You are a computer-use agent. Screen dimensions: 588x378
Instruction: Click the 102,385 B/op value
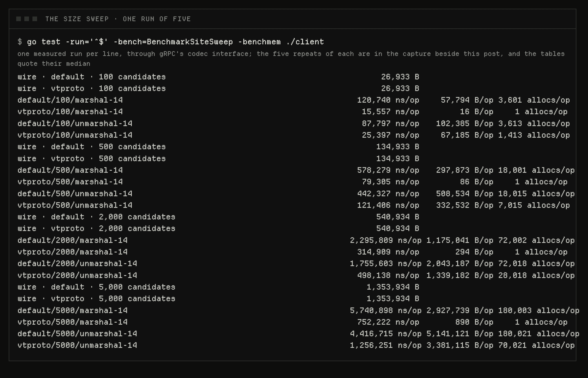[465, 123]
